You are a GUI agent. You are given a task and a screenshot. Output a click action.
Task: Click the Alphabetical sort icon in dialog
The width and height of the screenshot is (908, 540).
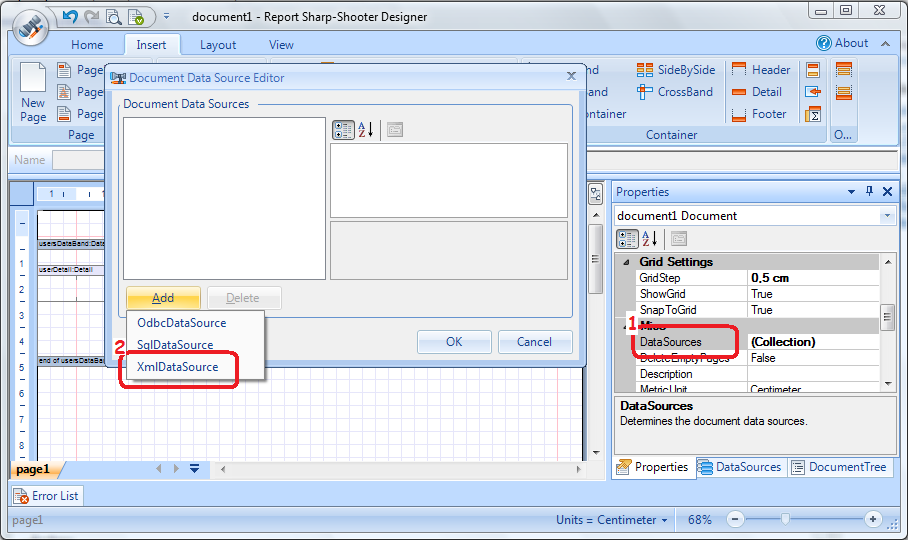[365, 130]
